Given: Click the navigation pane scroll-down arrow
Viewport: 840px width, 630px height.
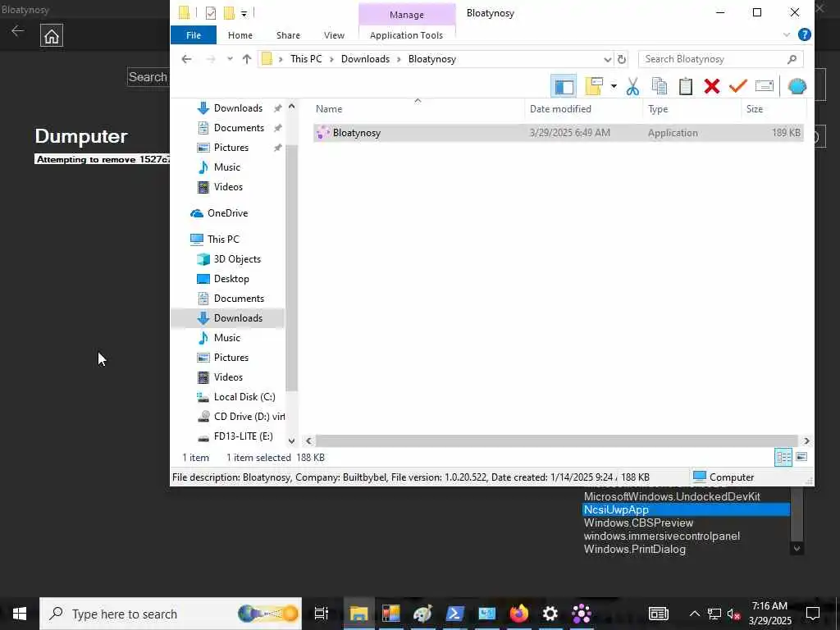Looking at the screenshot, I should click(x=291, y=441).
